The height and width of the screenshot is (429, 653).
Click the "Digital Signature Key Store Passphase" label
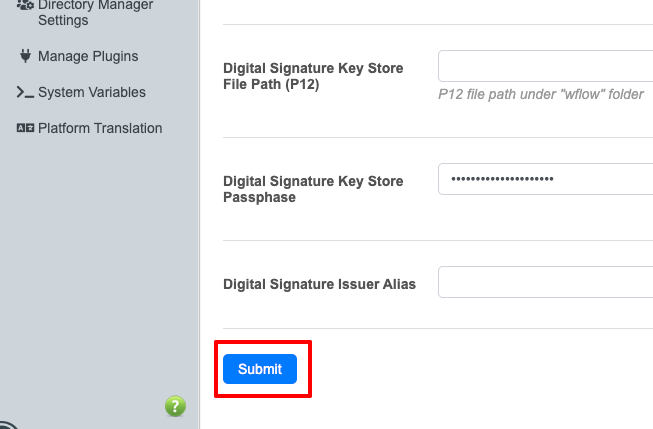click(313, 189)
